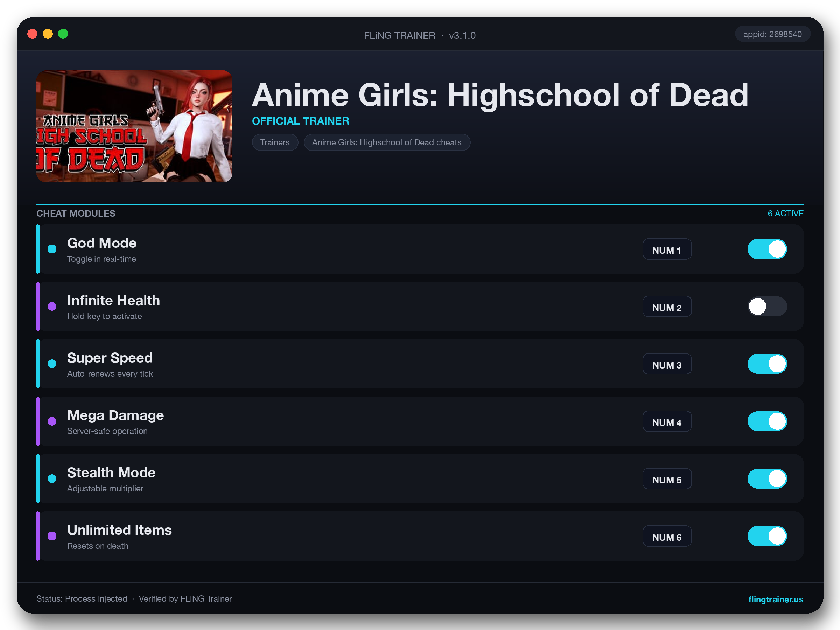Viewport: 840px width, 630px height.
Task: Click the Mega Damage status dot
Action: click(52, 421)
